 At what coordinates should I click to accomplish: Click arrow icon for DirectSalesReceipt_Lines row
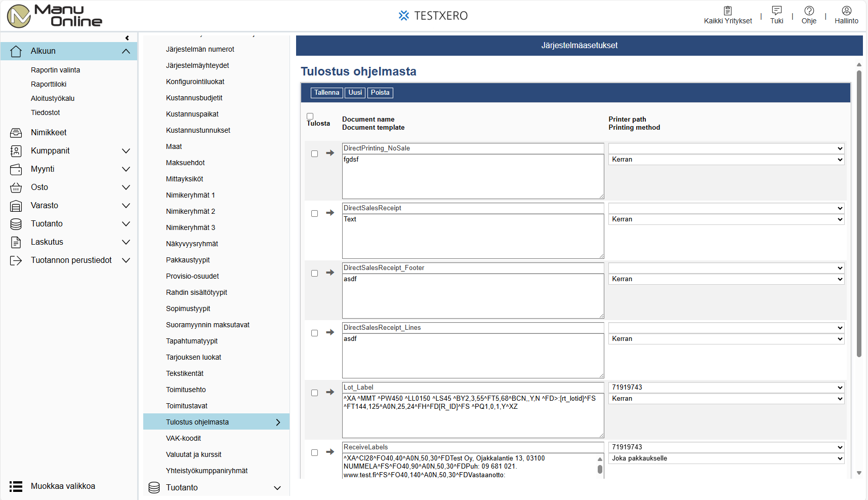tap(330, 332)
